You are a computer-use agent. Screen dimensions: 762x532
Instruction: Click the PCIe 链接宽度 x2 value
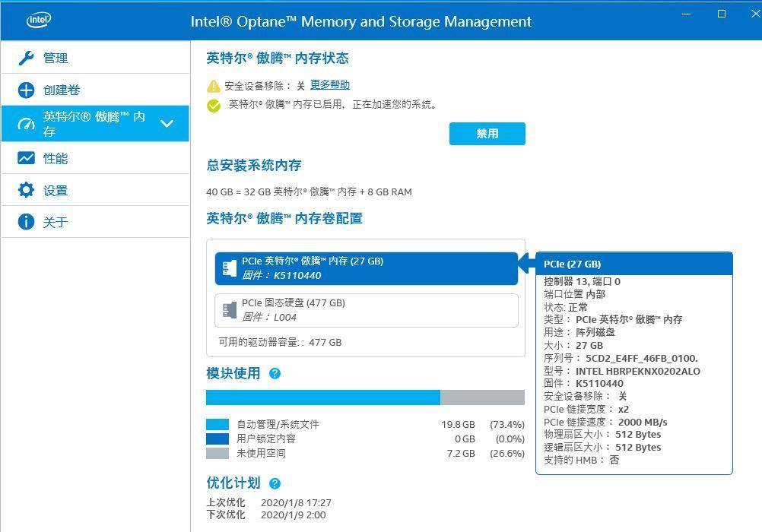[x=623, y=409]
